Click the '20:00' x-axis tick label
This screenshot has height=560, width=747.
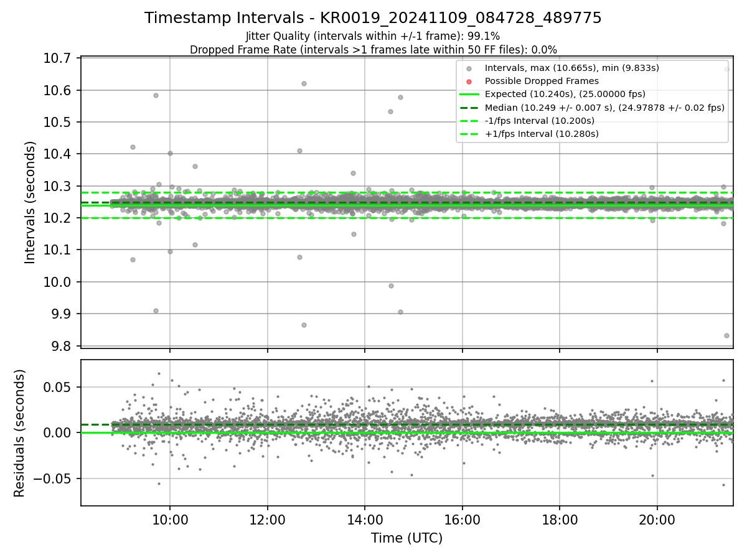pos(657,520)
